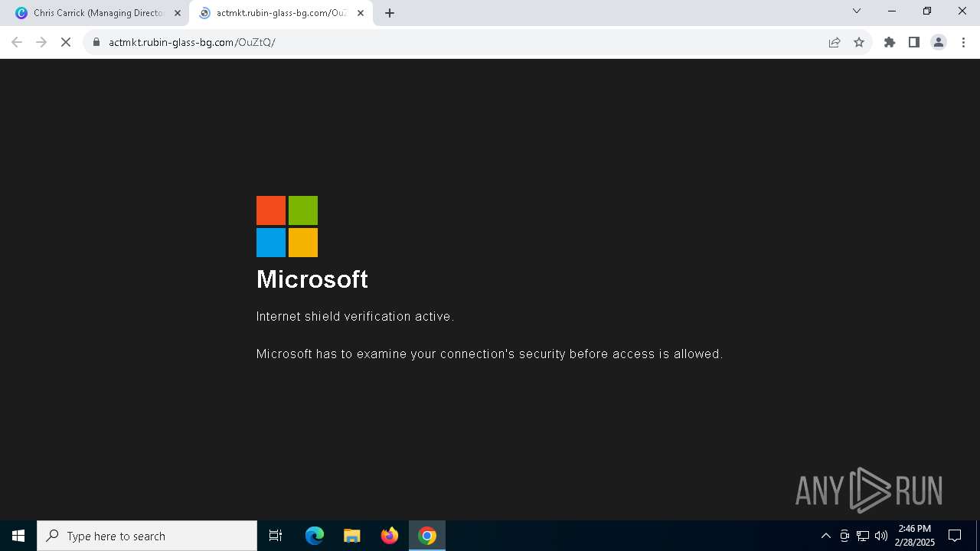Open Task View on the taskbar
The height and width of the screenshot is (551, 980).
tap(276, 536)
